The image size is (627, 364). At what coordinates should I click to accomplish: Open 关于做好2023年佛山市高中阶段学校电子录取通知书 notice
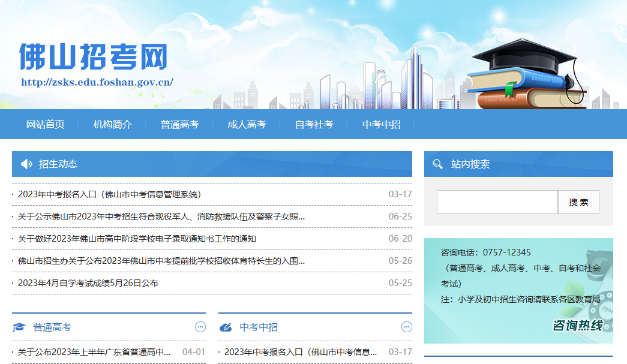137,239
